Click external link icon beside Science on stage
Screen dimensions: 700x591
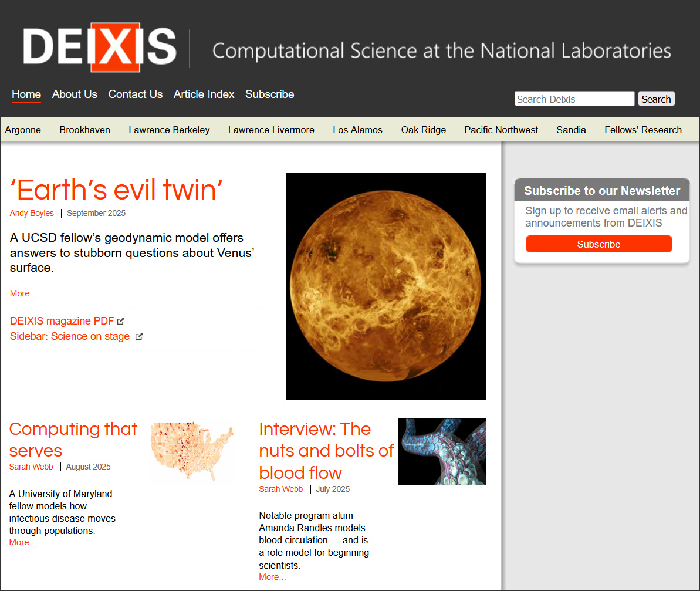click(x=139, y=336)
